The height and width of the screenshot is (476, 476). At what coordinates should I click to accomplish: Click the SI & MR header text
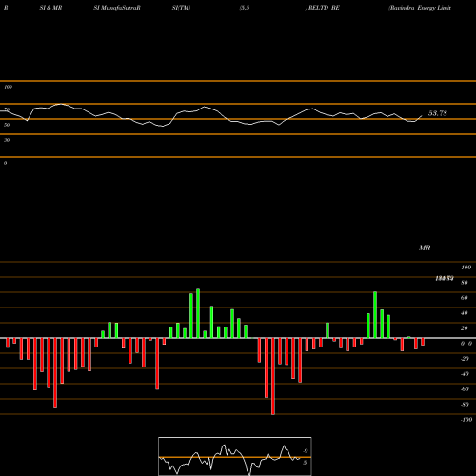pos(50,8)
